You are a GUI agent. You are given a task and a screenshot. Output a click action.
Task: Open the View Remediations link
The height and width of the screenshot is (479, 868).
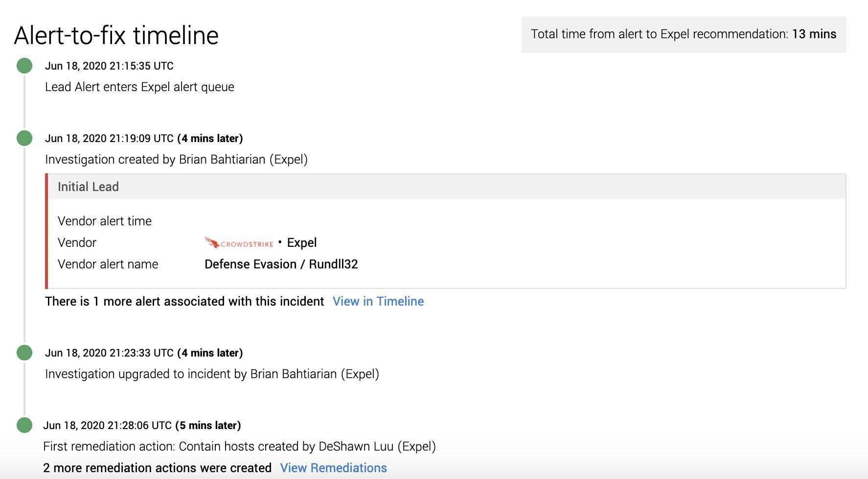pos(334,468)
